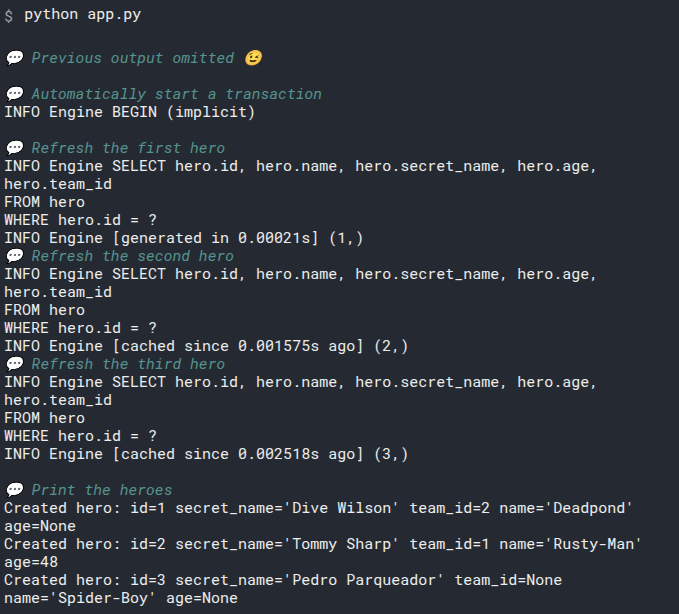The height and width of the screenshot is (614, 679).
Task: Click speech bubble before "Refresh the second hero"
Action: 14,256
